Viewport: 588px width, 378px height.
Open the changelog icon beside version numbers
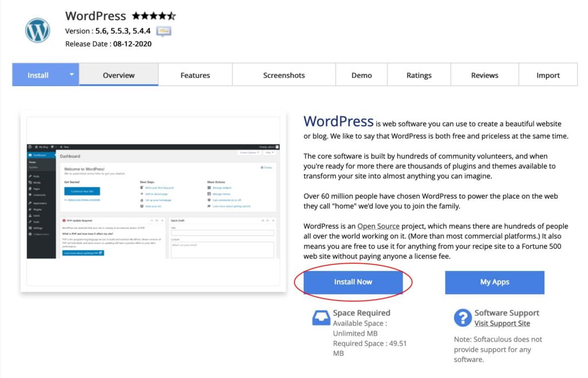point(164,31)
